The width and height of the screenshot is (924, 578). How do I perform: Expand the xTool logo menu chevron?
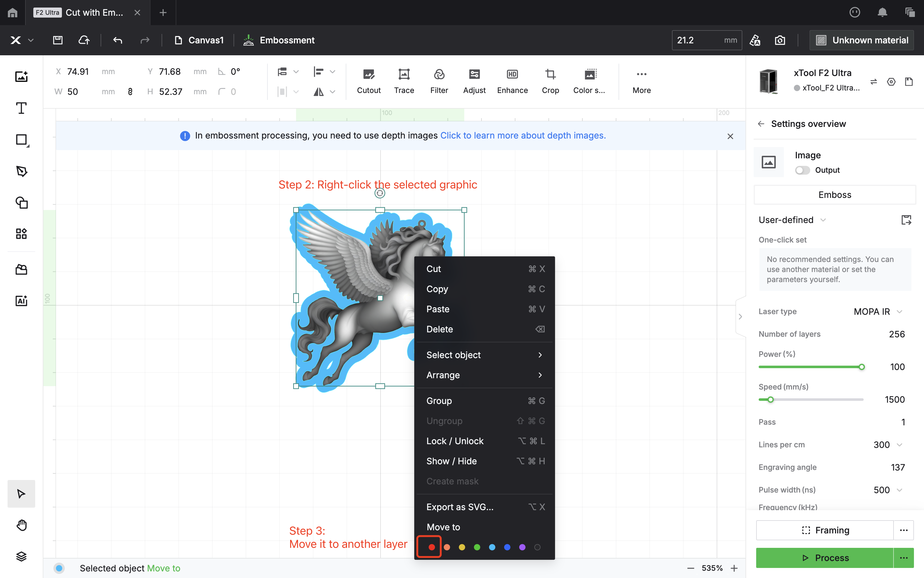tap(31, 40)
